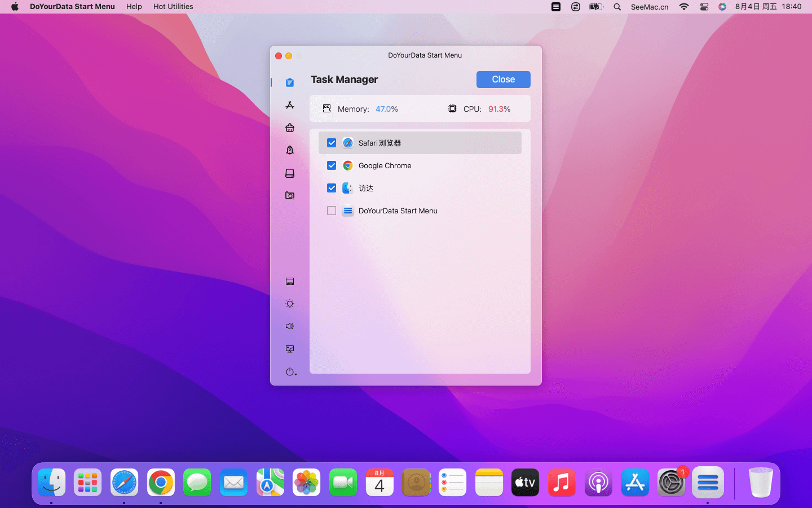Check the DoYourData Start Menu checkbox
The image size is (812, 508).
tap(332, 211)
